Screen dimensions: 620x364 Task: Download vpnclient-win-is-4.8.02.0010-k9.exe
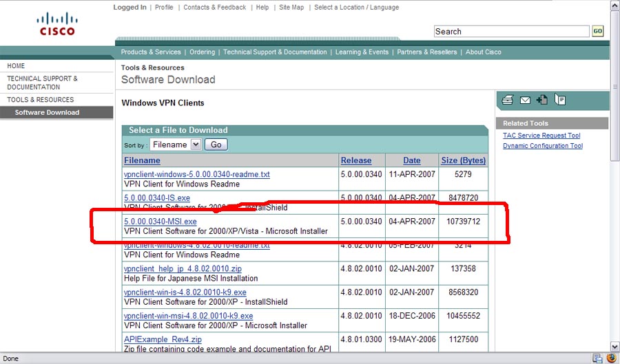click(x=185, y=292)
